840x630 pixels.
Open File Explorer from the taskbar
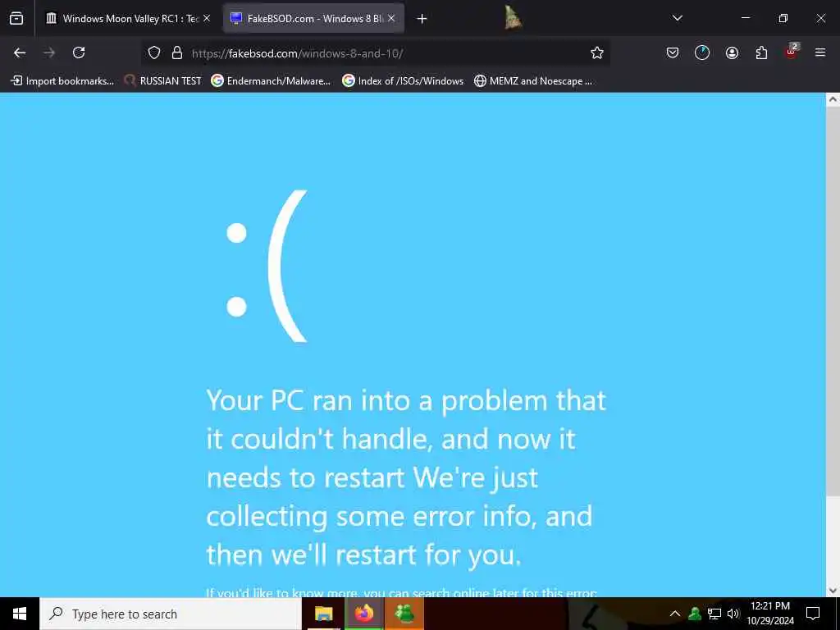point(323,614)
